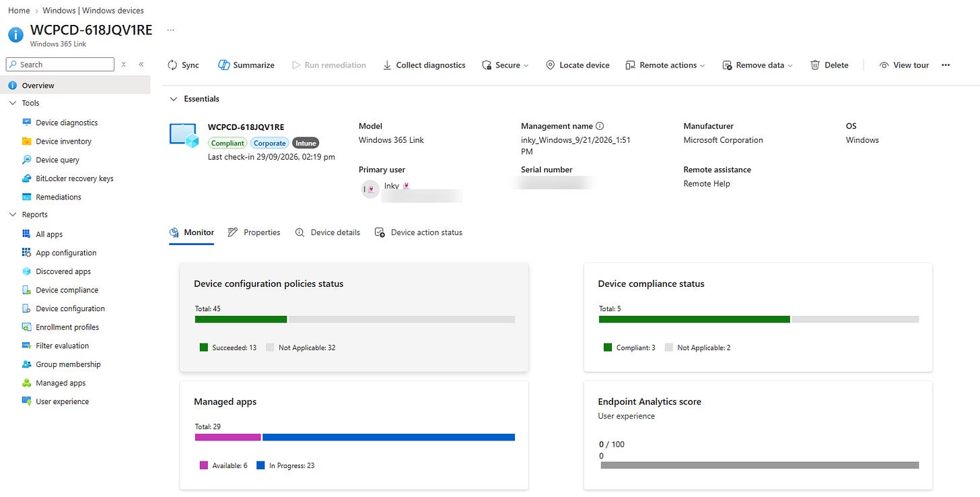Click the green Succeeded configuration bar
This screenshot has height=497, width=980.
click(x=241, y=319)
